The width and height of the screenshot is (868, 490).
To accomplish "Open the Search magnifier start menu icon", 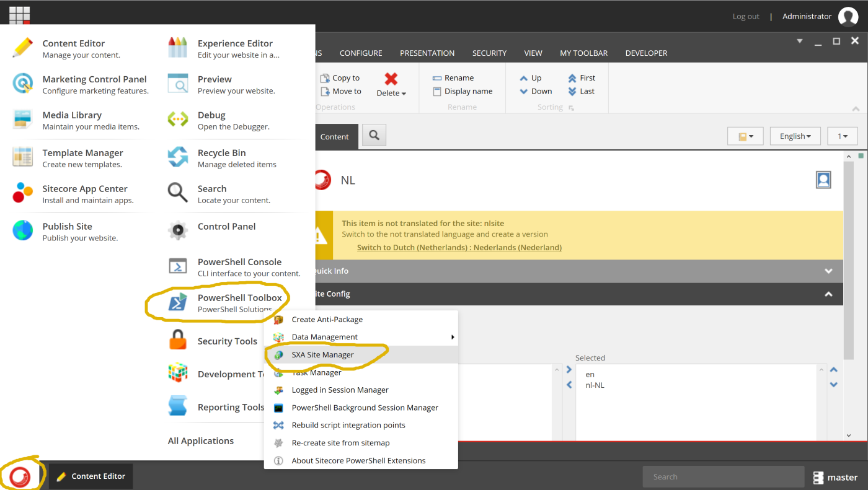I will coord(178,193).
